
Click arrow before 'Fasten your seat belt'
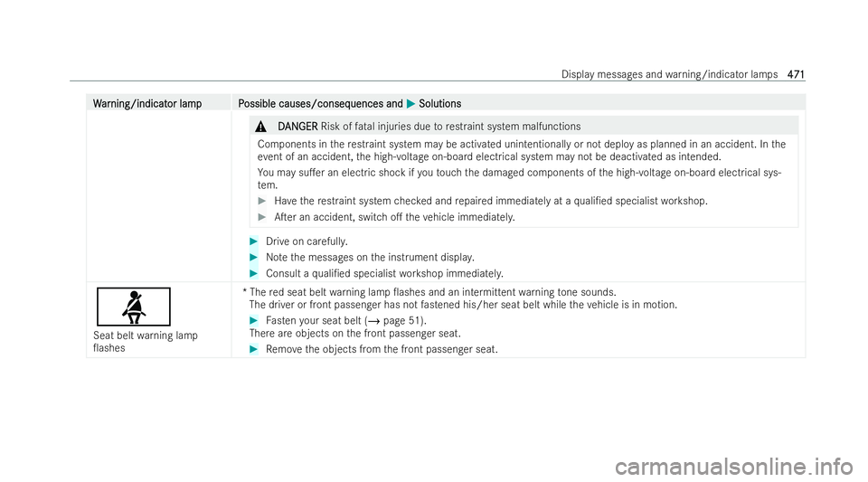tap(253, 320)
